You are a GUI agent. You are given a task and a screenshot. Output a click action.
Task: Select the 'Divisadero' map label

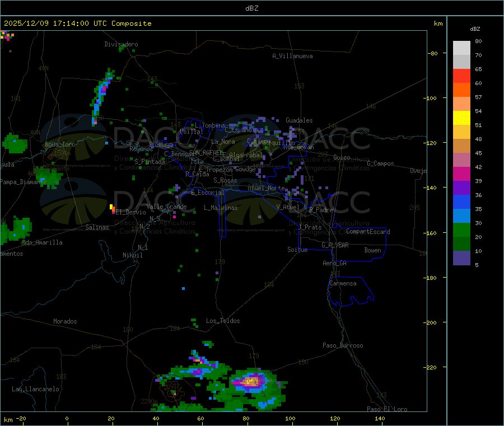[121, 44]
